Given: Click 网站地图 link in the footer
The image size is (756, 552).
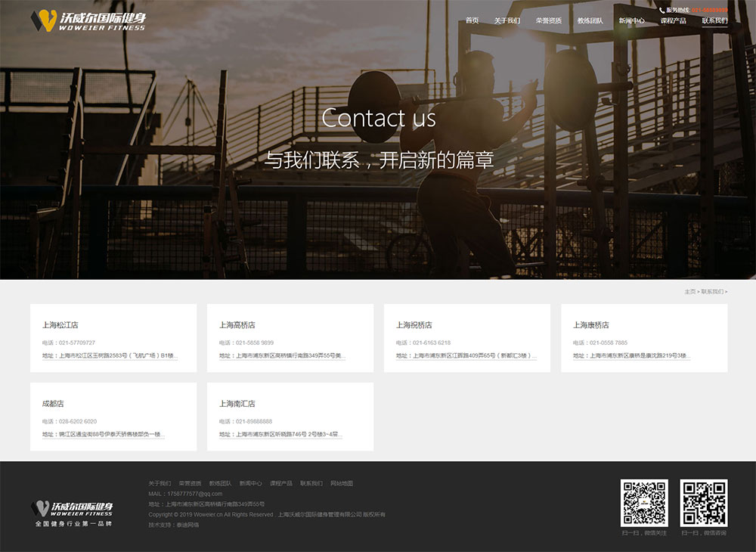Looking at the screenshot, I should point(342,483).
